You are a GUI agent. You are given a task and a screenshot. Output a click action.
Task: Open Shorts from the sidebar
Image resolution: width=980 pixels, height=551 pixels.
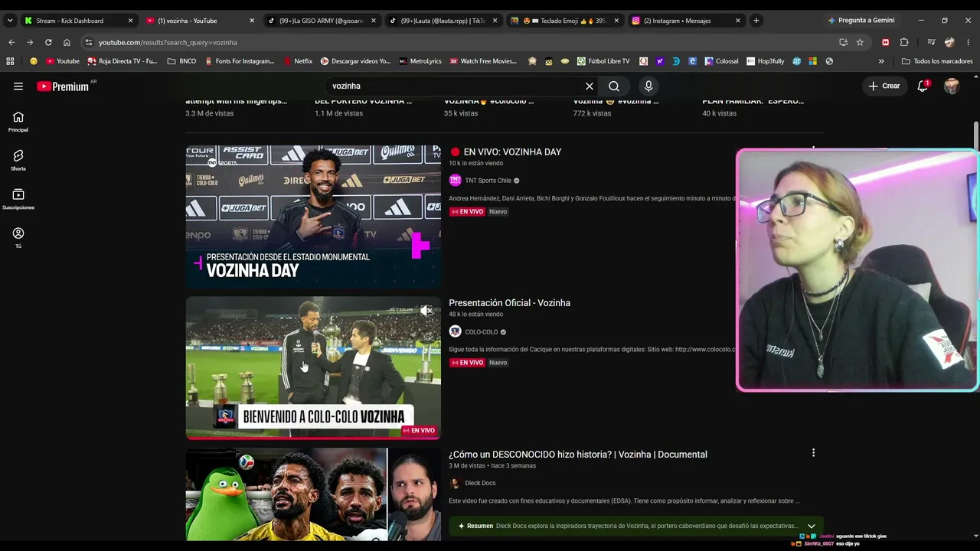(x=18, y=161)
